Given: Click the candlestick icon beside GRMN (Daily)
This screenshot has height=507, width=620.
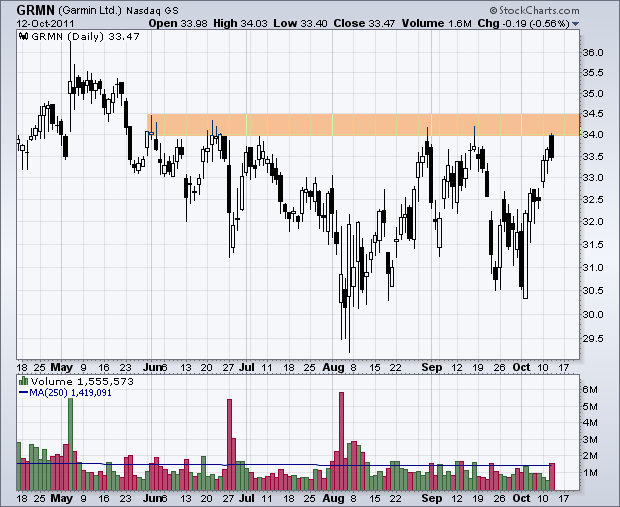Looking at the screenshot, I should coord(24,36).
